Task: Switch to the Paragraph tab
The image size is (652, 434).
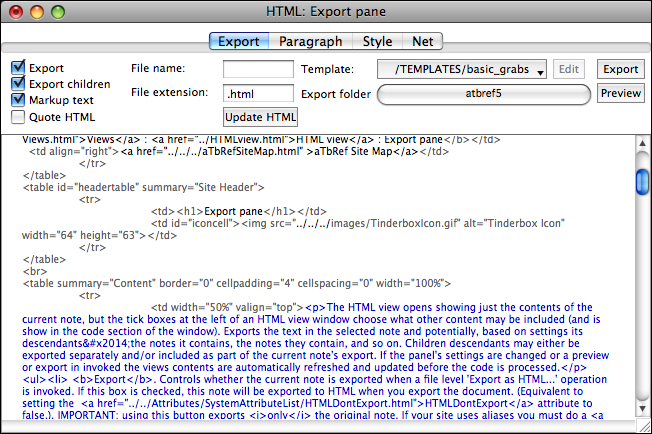Action: pyautogui.click(x=310, y=42)
